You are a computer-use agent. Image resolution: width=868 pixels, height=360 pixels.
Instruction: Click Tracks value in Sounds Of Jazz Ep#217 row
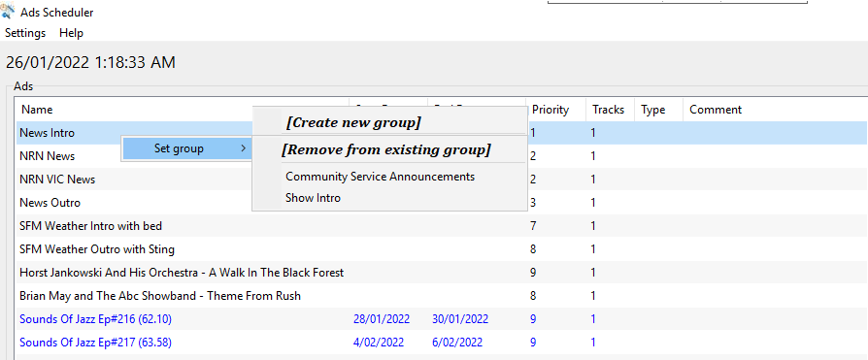coord(593,343)
